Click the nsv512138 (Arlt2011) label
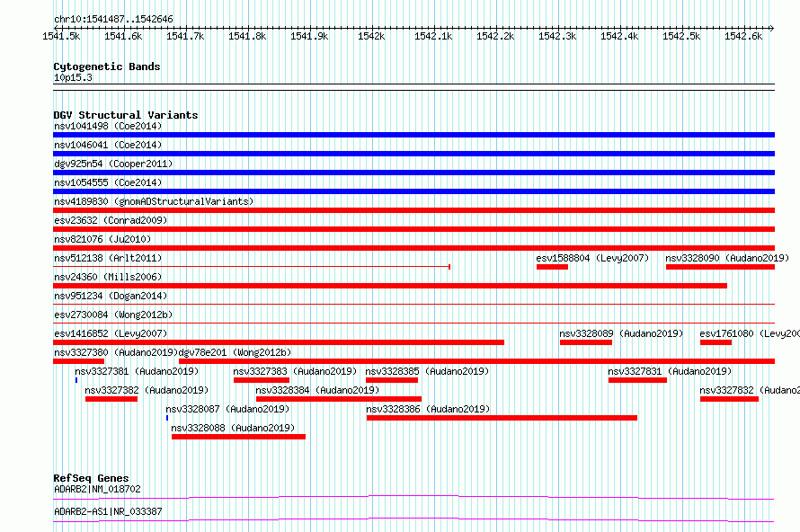 [108, 258]
